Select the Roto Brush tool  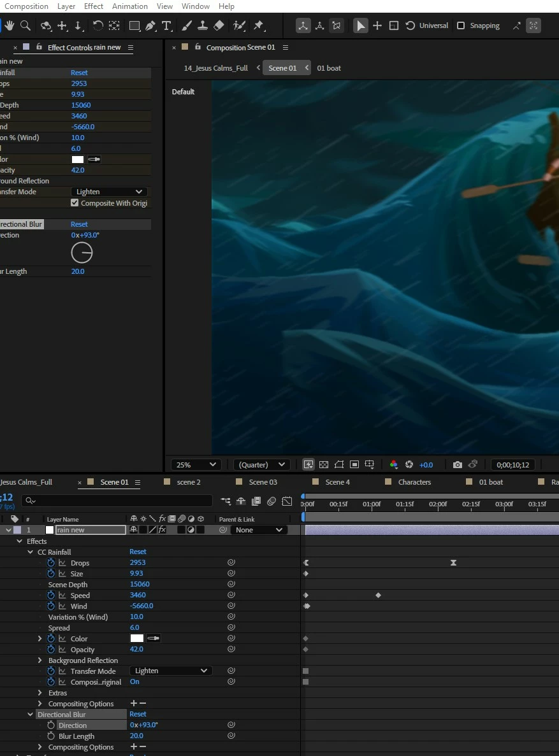tap(240, 25)
